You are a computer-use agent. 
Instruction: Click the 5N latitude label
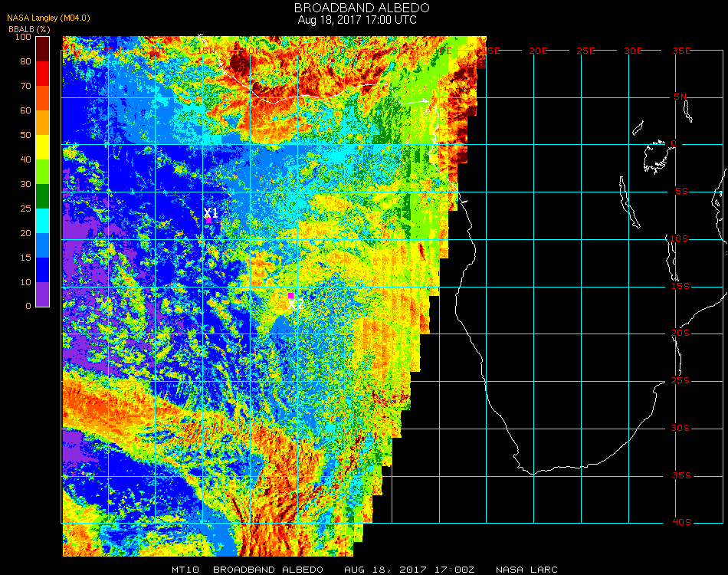(680, 97)
